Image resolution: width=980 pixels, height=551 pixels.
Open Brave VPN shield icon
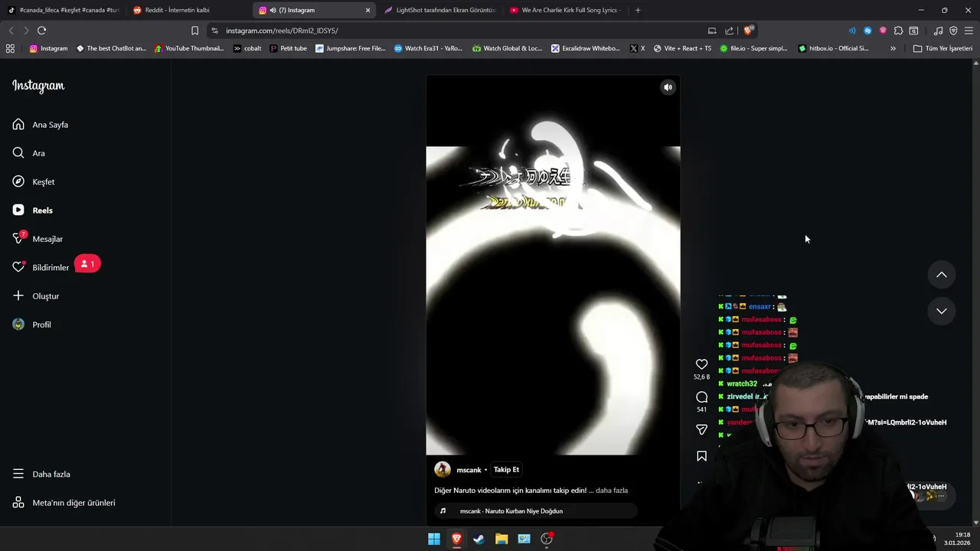953,31
